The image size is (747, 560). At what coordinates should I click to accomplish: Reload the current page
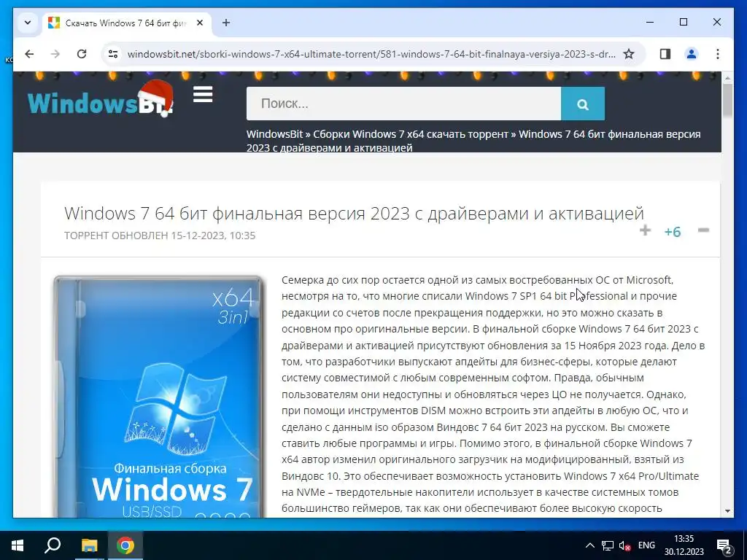pyautogui.click(x=82, y=54)
